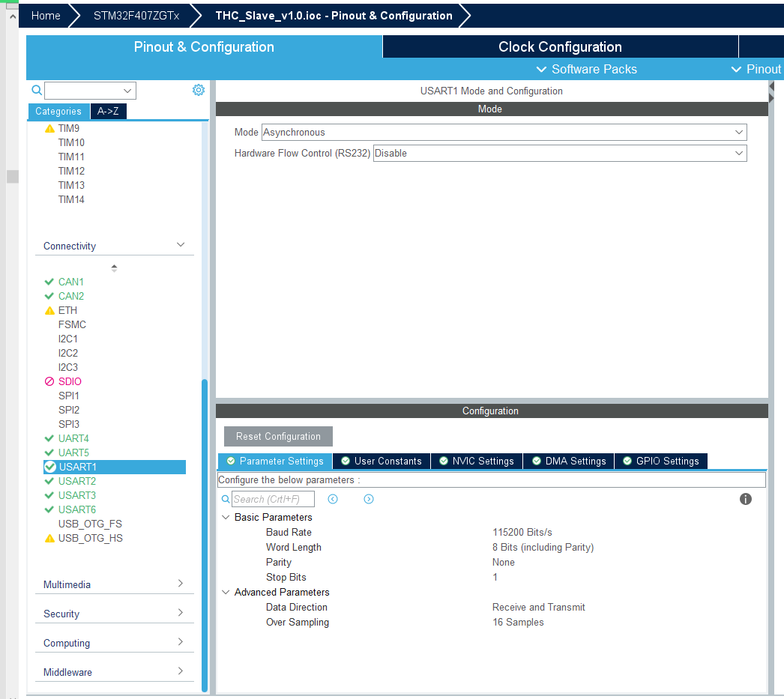Expand the Multimedia category

pos(181,584)
